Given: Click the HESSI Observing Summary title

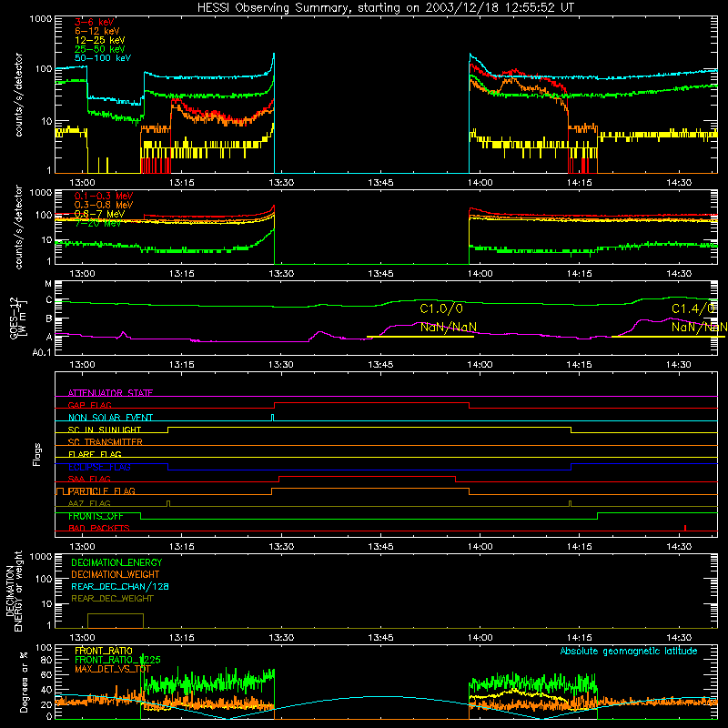Looking at the screenshot, I should [x=385, y=7].
